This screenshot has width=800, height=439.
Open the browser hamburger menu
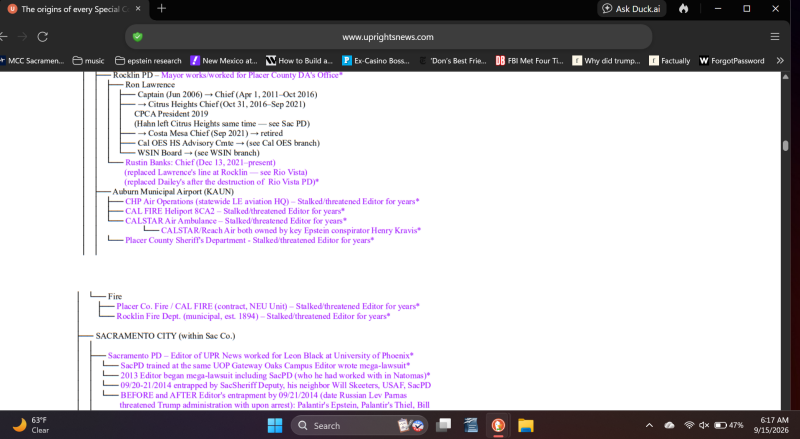tap(774, 37)
